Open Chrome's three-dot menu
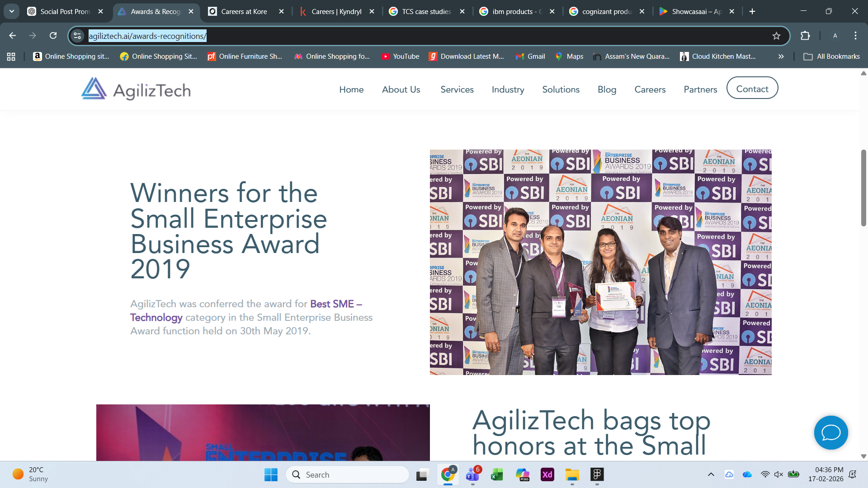Screen dimensions: 868x488 point(855,35)
